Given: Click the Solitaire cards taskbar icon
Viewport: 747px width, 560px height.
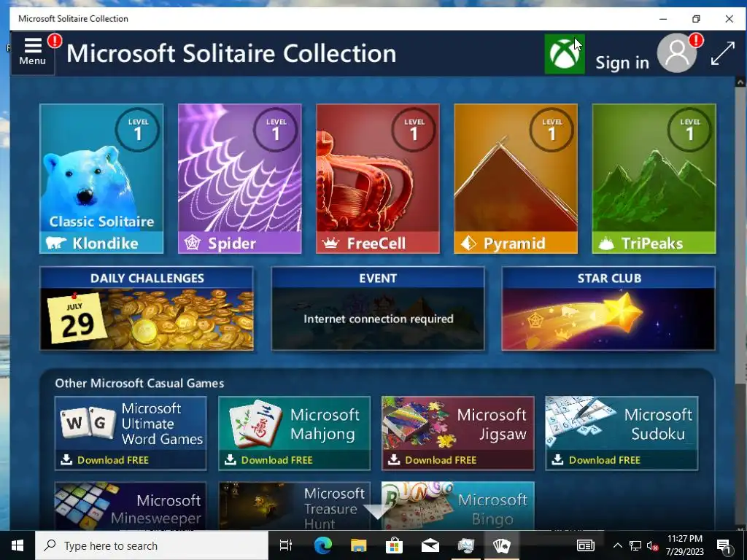Looking at the screenshot, I should pyautogui.click(x=502, y=545).
